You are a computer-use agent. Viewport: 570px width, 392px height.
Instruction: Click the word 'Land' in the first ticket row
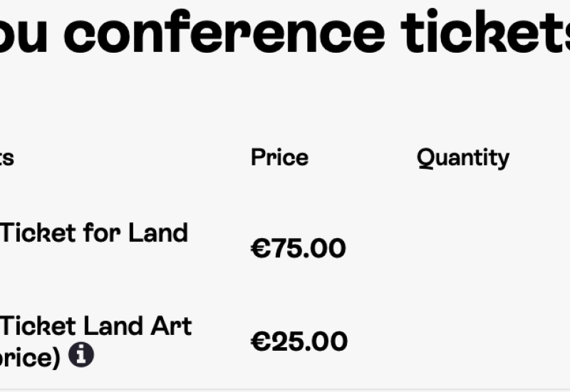[x=158, y=233]
